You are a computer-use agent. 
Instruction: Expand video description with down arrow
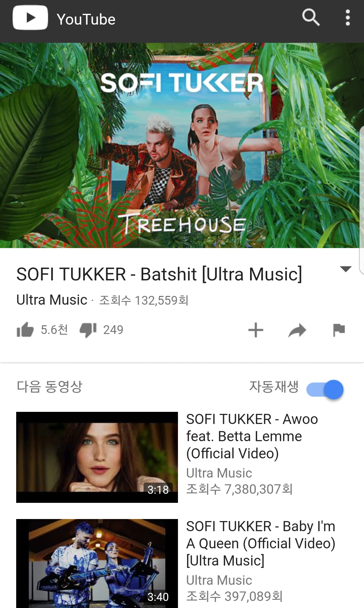click(x=346, y=269)
